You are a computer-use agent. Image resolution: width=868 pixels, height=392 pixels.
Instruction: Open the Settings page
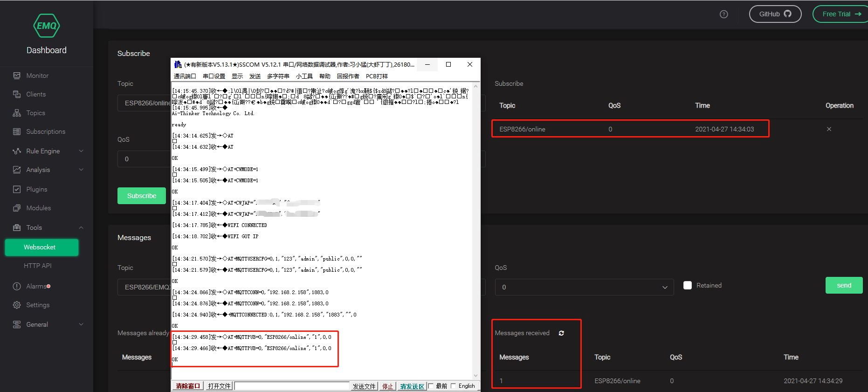tap(38, 305)
